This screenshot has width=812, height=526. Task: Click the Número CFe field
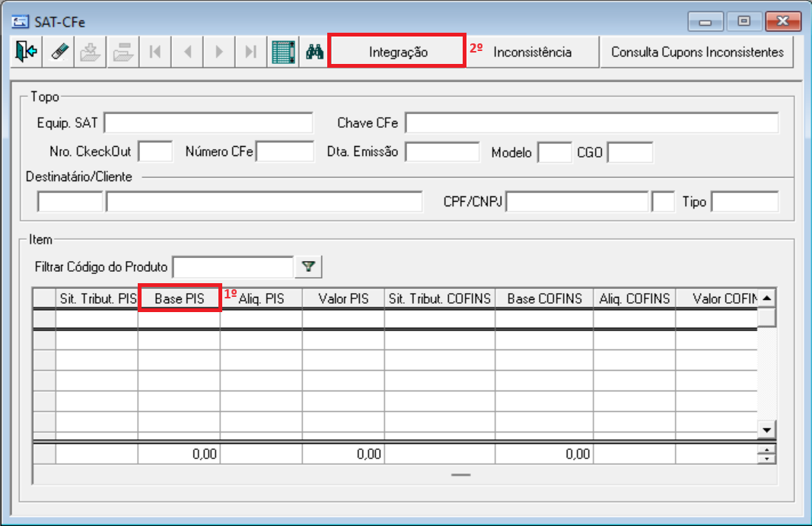point(285,151)
